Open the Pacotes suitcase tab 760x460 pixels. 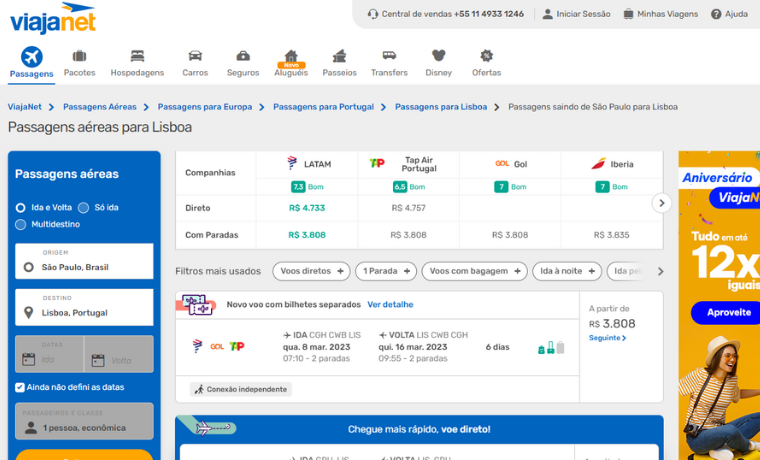(x=79, y=63)
